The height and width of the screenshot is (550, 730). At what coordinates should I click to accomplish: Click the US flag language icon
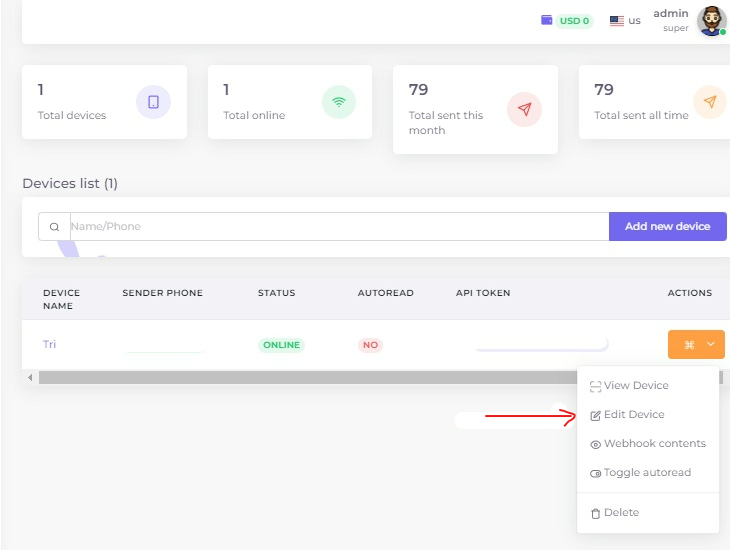click(617, 20)
